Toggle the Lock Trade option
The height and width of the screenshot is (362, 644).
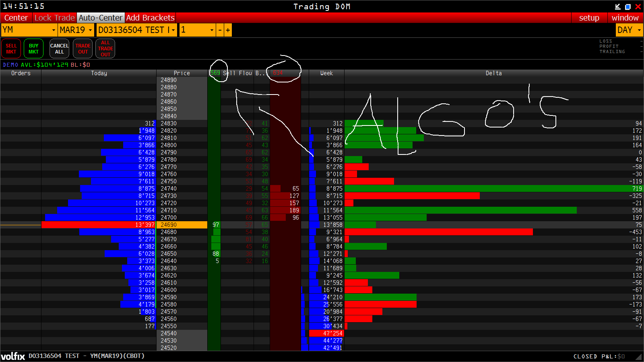[x=54, y=18]
